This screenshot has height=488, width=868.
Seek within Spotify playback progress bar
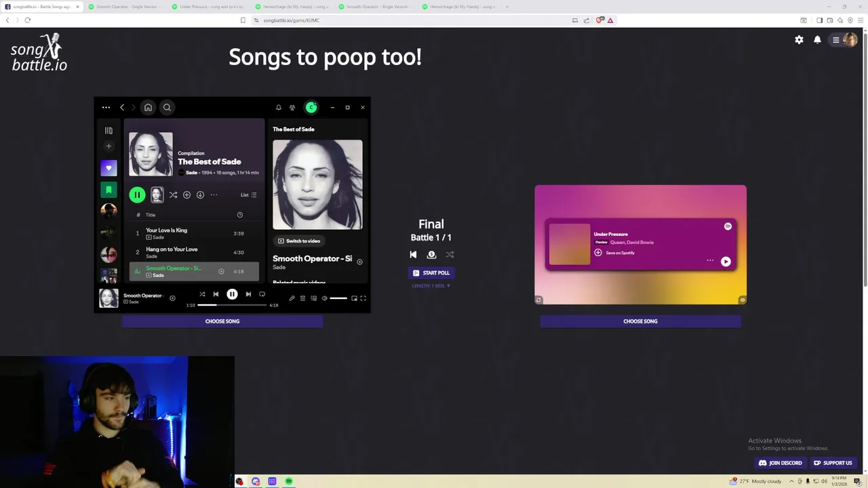coord(233,305)
